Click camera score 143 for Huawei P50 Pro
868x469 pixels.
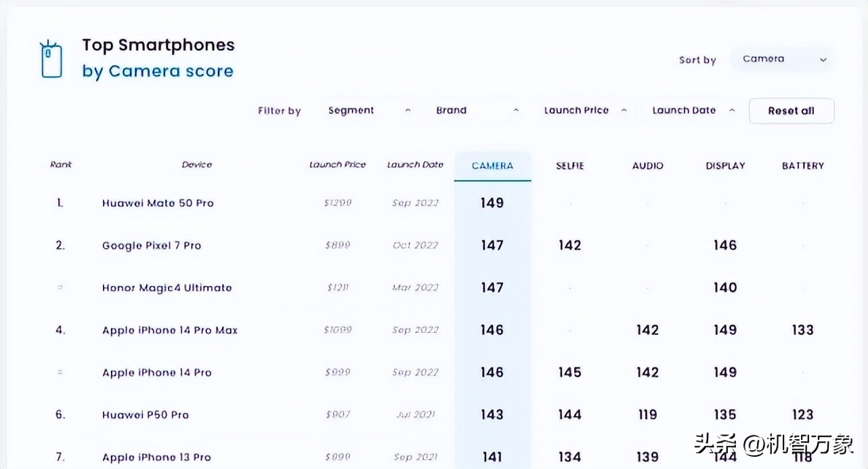click(492, 415)
